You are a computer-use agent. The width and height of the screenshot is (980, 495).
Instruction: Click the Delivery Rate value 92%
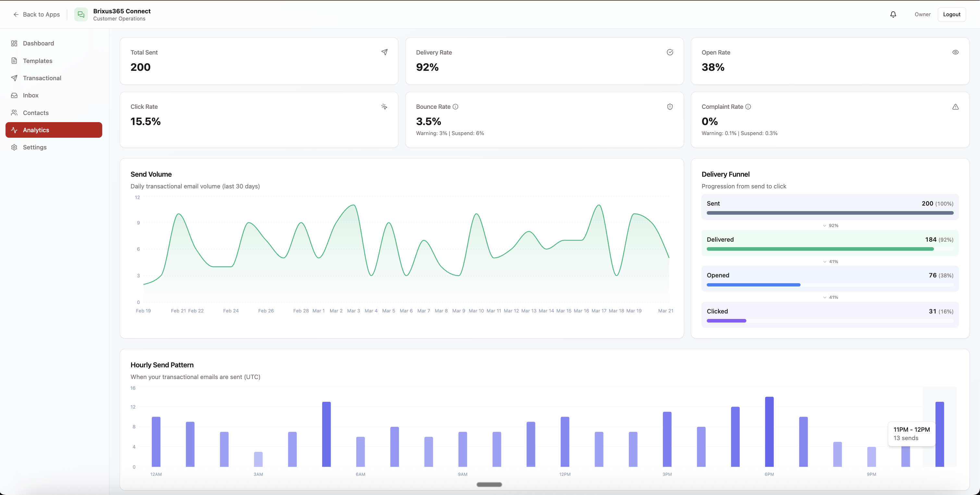(x=427, y=67)
